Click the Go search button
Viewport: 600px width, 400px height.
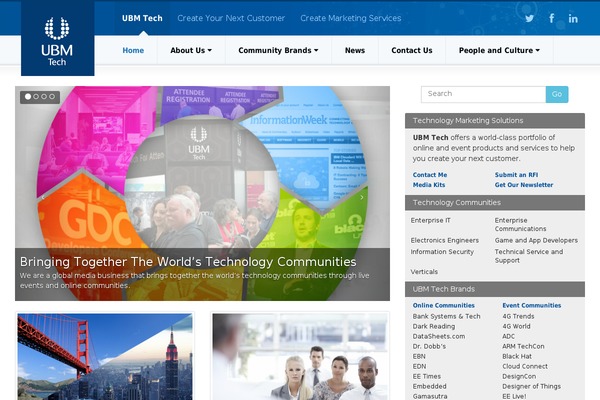click(x=557, y=94)
